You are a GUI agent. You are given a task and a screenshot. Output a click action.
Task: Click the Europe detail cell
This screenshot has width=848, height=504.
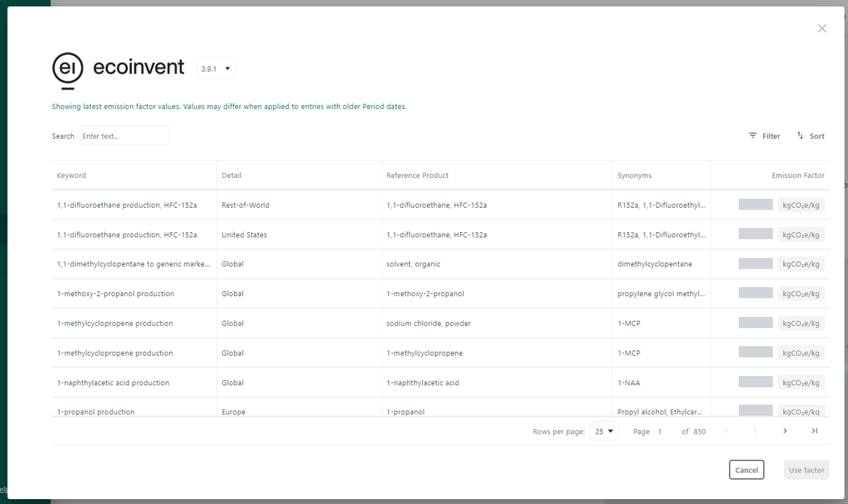tap(234, 412)
